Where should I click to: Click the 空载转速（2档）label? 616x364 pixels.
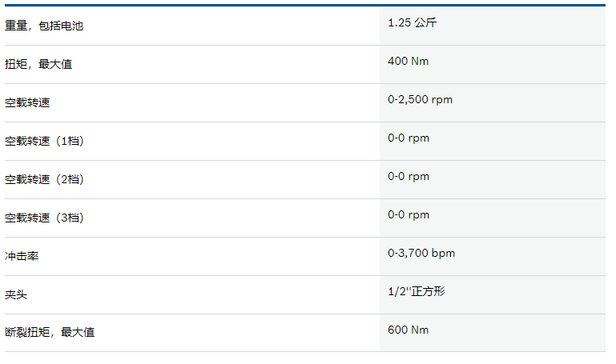click(44, 179)
